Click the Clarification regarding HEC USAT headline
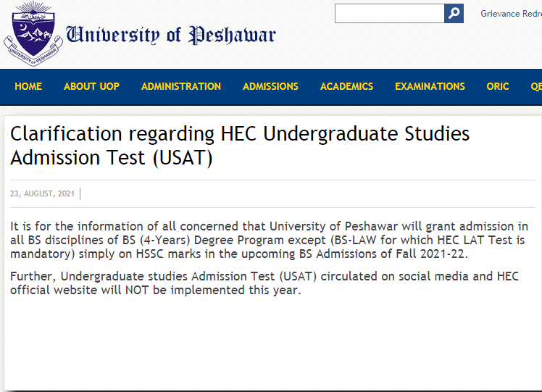The image size is (542, 392). 240,146
